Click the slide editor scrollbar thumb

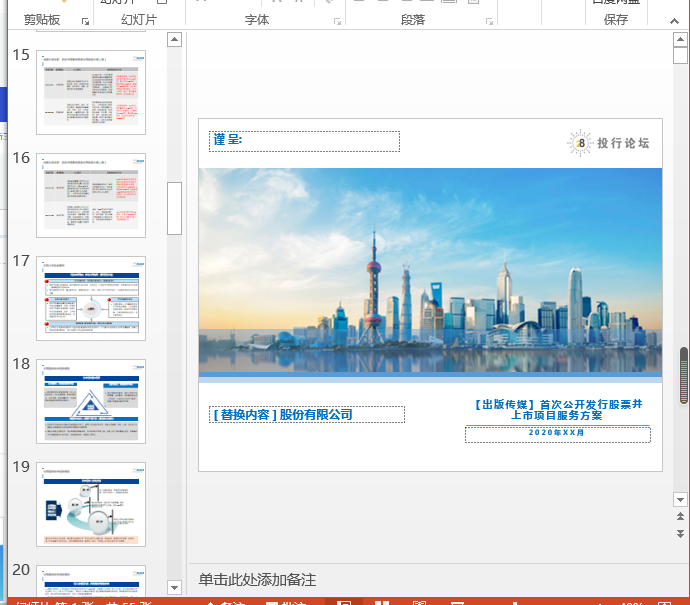(680, 56)
